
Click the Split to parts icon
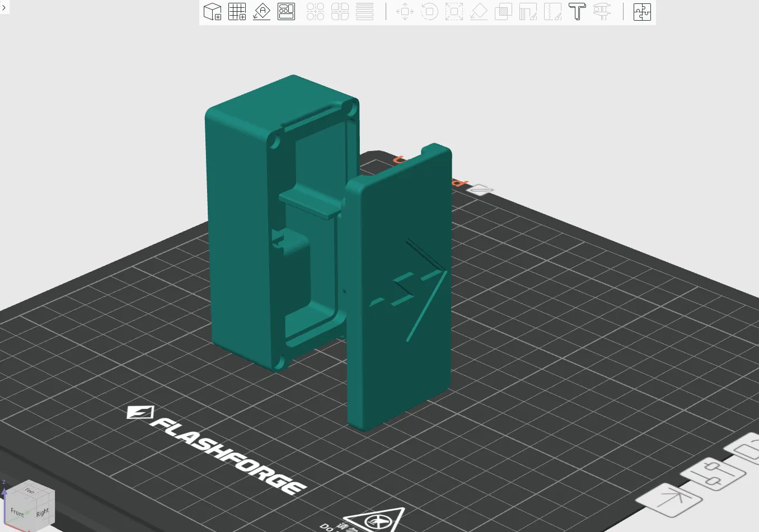coord(340,12)
